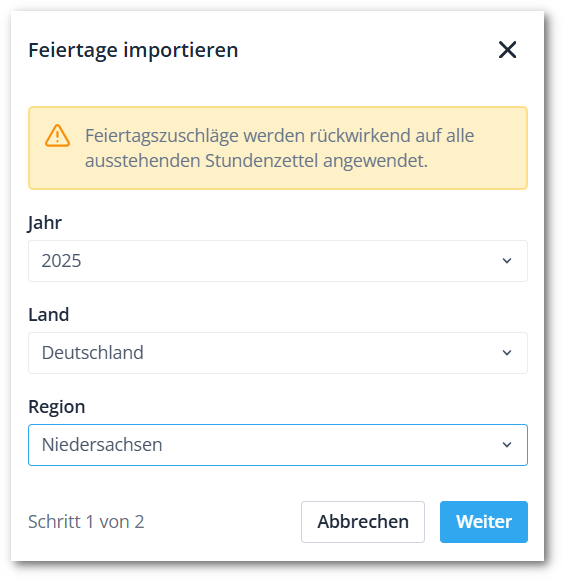Screen dimensions: 563x580
Task: Select the Deutschland value text
Action: click(92, 353)
